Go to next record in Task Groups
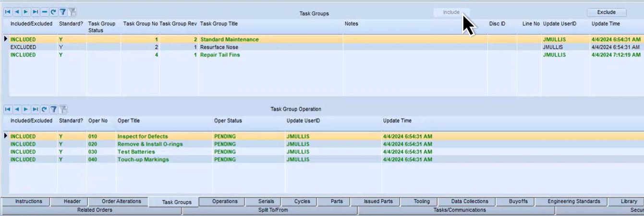 click(x=25, y=12)
